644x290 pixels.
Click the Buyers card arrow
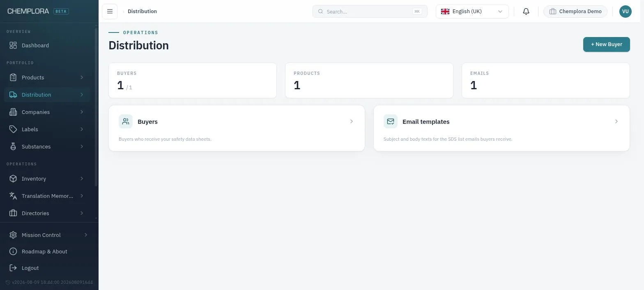(x=351, y=121)
